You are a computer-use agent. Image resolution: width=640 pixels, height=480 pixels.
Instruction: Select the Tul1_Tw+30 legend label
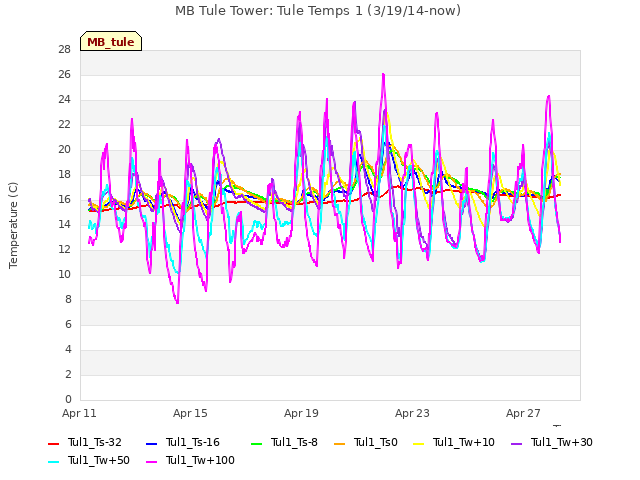click(x=562, y=442)
